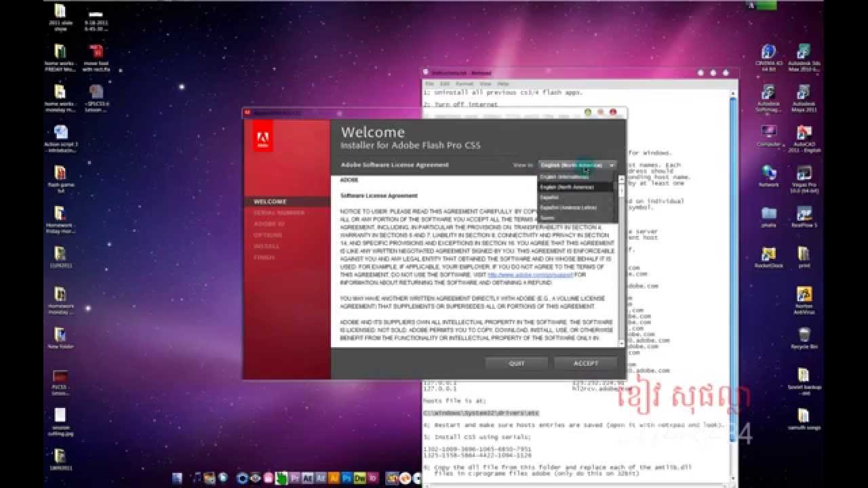Viewport: 868px width, 488px height.
Task: Open the View menu in Notepad
Action: (486, 83)
